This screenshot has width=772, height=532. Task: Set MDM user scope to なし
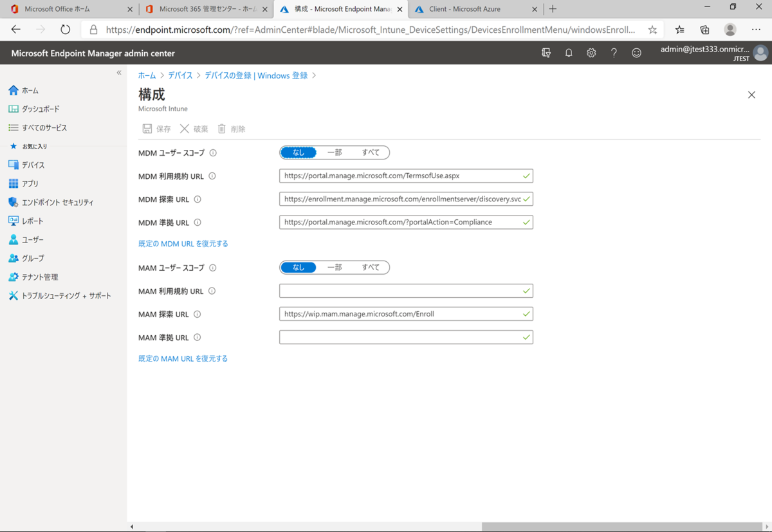pos(299,152)
